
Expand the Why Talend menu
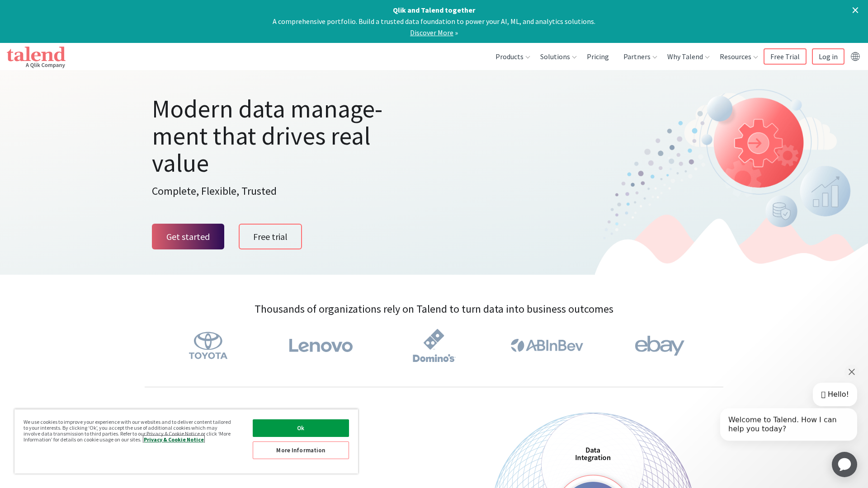pyautogui.click(x=688, y=56)
